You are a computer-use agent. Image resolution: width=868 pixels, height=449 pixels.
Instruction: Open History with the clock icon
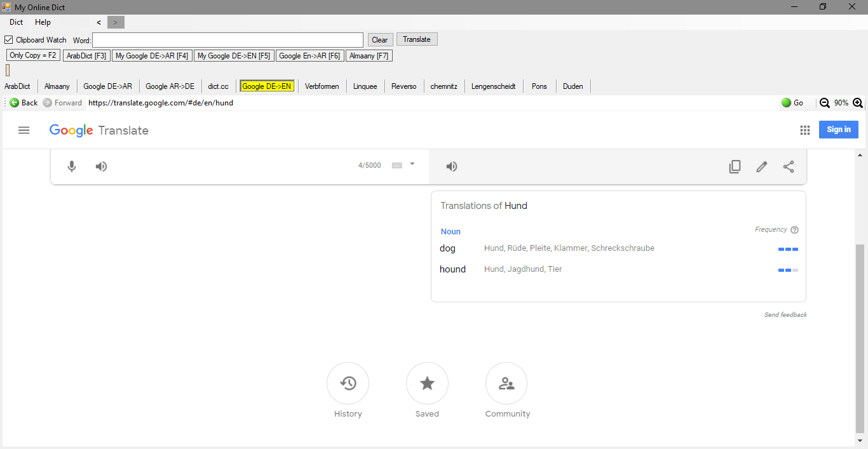348,383
